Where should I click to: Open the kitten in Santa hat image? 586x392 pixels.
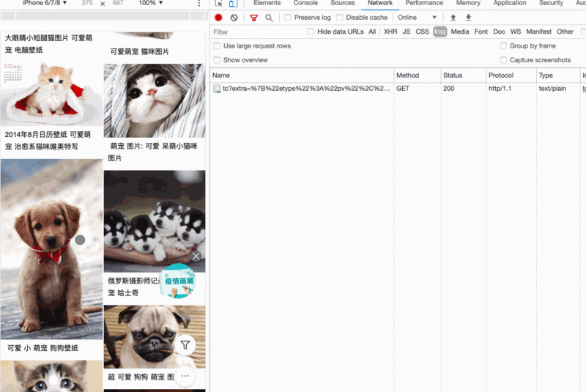point(51,95)
